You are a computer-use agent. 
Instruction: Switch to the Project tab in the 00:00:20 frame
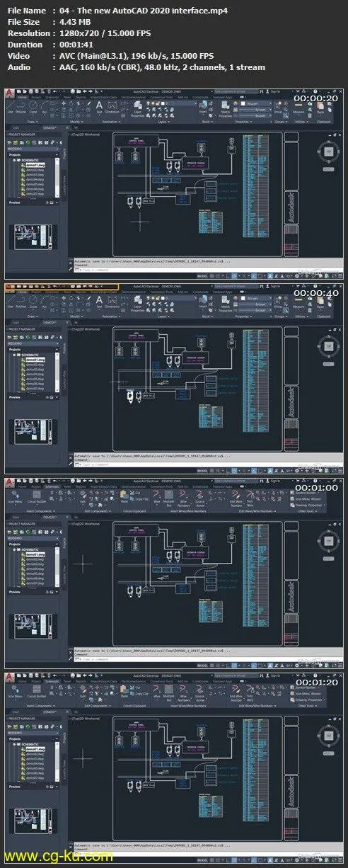(x=35, y=97)
